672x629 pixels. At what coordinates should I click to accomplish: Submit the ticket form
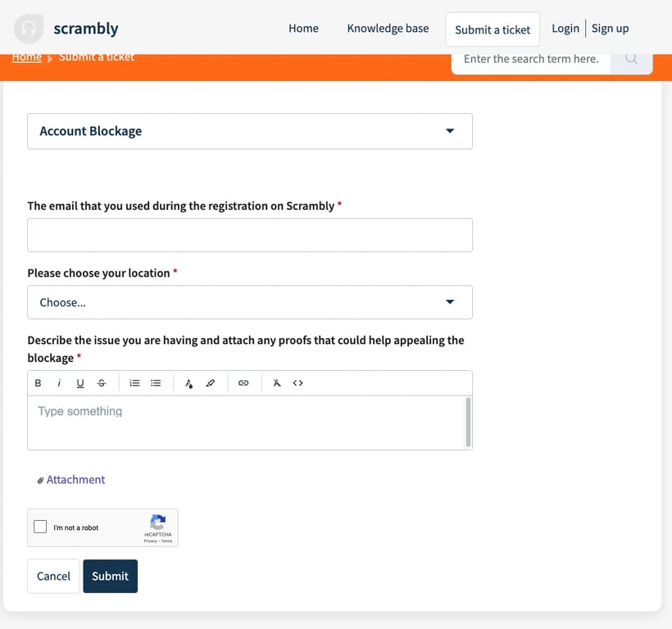110,576
